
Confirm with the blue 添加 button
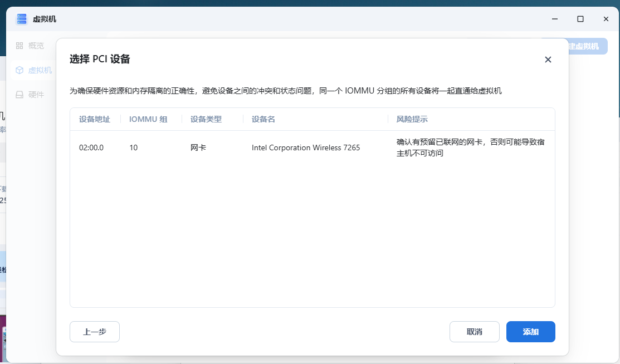tap(530, 332)
